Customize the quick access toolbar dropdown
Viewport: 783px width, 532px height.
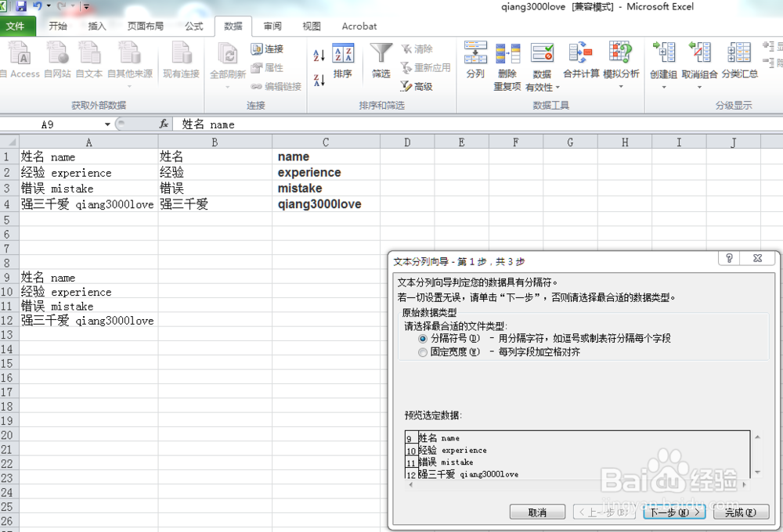coord(87,6)
